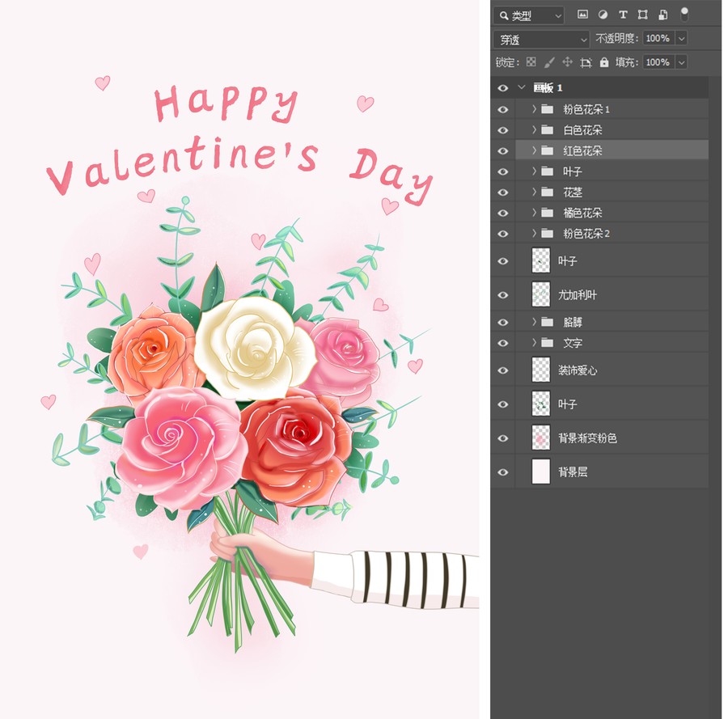
Task: Hide the 花茎 group
Action: point(503,192)
